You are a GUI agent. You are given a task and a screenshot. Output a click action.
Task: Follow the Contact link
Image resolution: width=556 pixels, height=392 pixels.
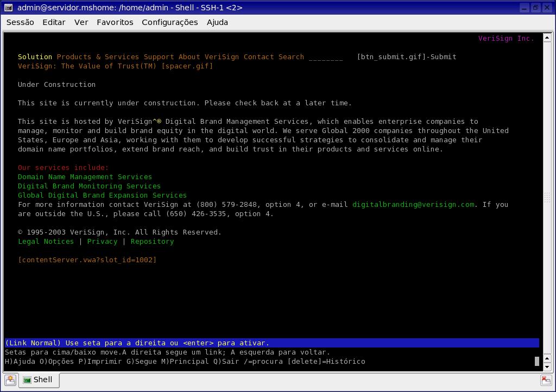(259, 56)
